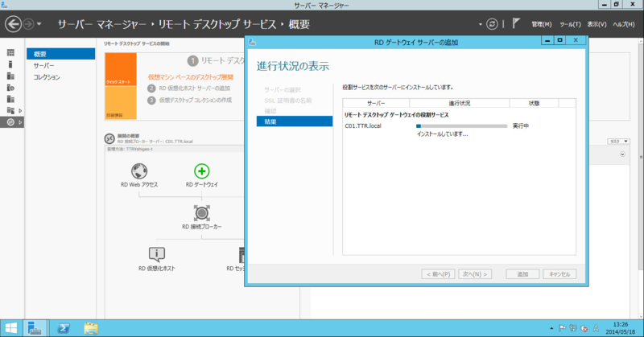The width and height of the screenshot is (644, 337).
Task: Click the 実行中 status text
Action: 521,126
